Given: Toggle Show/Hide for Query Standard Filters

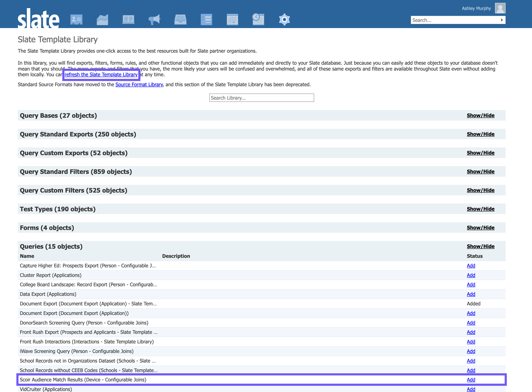Looking at the screenshot, I should [x=481, y=172].
